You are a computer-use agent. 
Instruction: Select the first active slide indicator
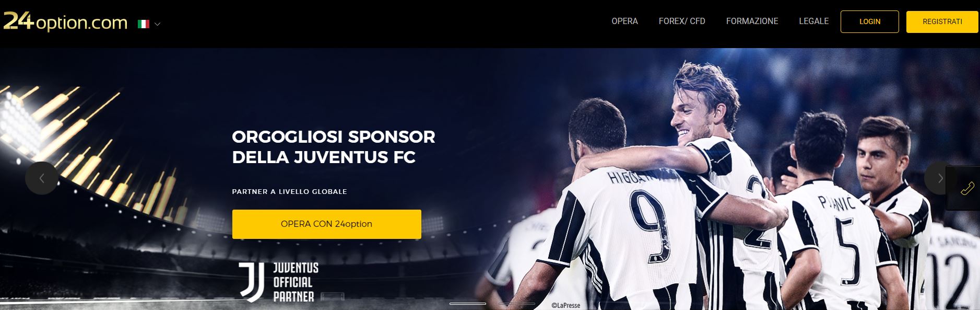[x=468, y=304]
